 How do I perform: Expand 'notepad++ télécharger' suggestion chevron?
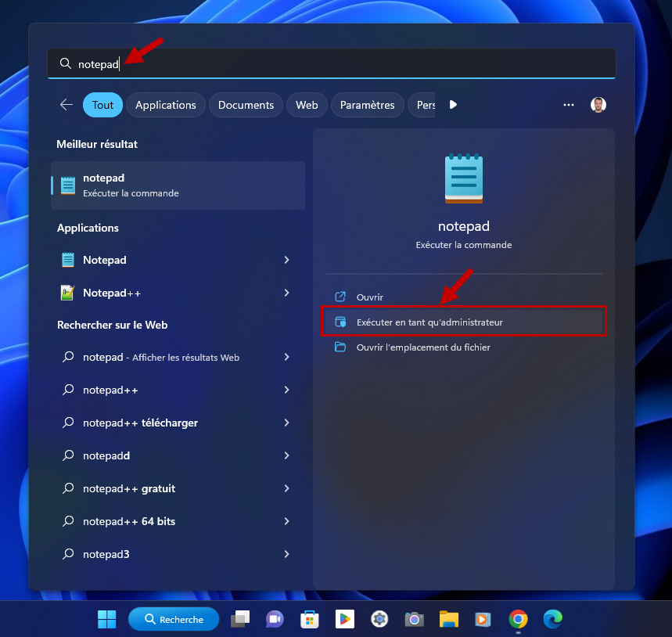pyautogui.click(x=286, y=423)
